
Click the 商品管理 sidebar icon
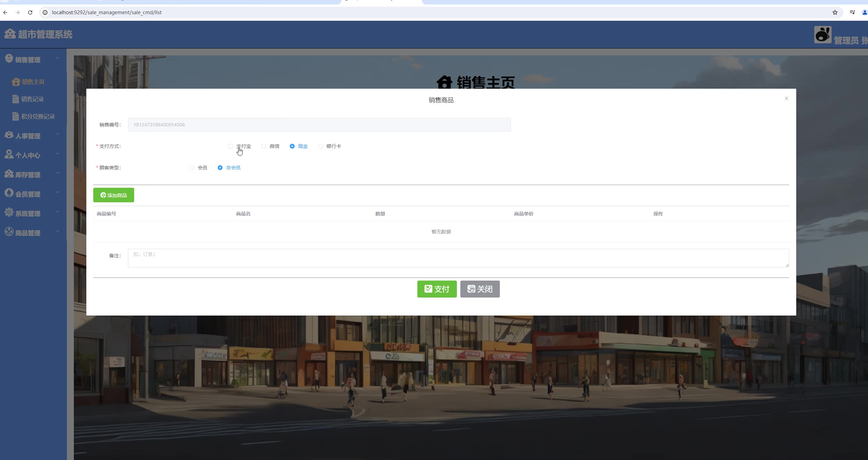(9, 232)
